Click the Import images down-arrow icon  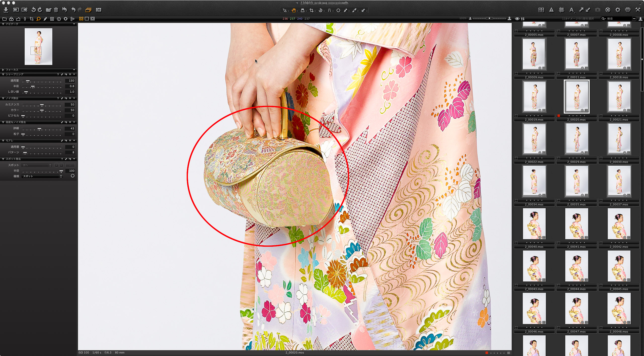coord(6,10)
